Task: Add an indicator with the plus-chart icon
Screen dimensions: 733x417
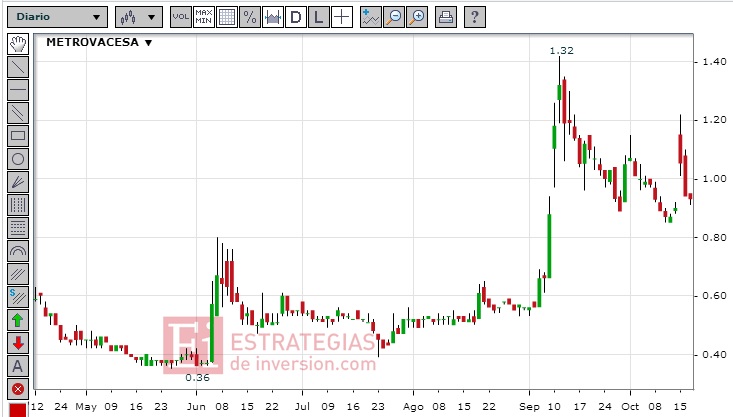Action: coord(371,17)
